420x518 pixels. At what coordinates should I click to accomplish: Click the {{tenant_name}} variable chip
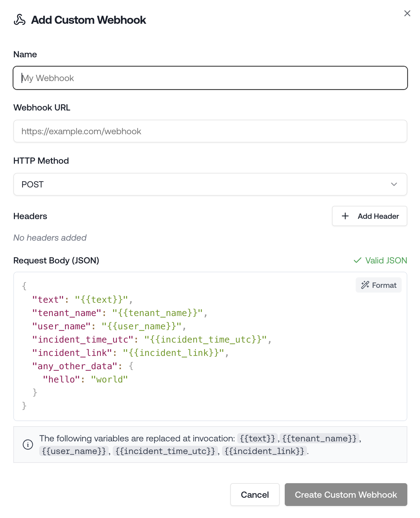(x=319, y=439)
